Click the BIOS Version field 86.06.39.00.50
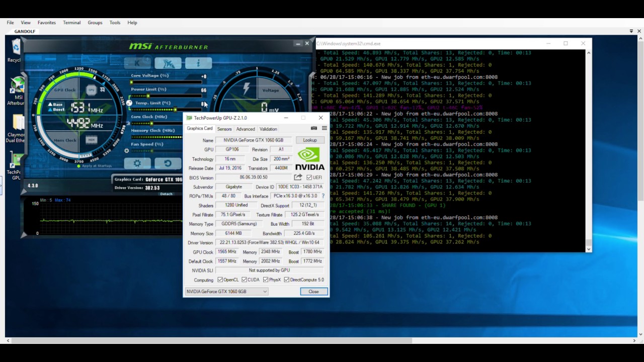 tap(254, 177)
